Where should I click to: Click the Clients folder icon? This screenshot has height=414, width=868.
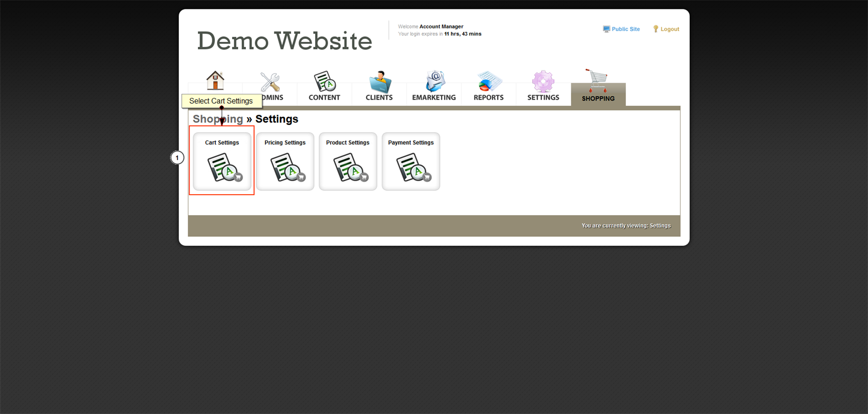click(380, 82)
